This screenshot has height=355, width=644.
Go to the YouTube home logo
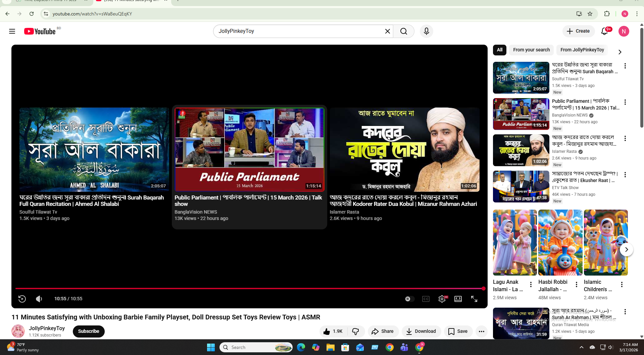(x=40, y=31)
